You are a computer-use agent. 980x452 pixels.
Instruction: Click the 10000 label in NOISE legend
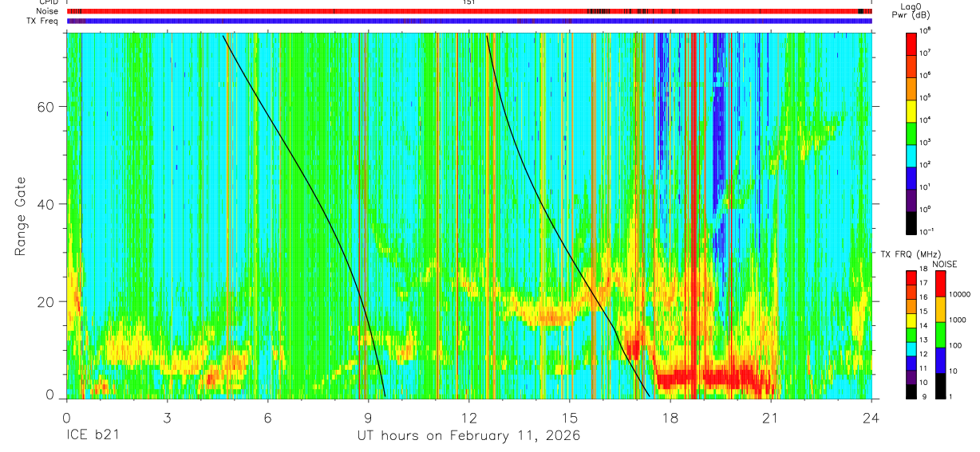tap(958, 294)
